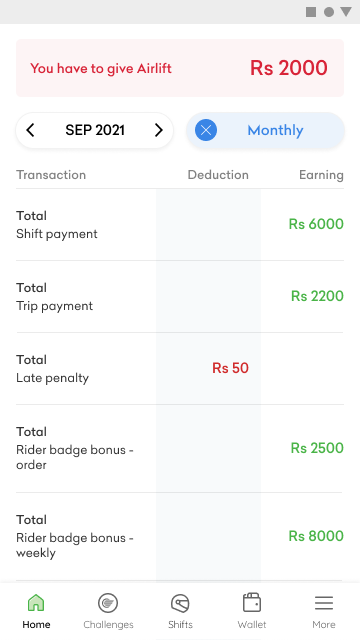The image size is (360, 640).
Task: Open the Wallet icon in bottom bar
Action: coord(252,602)
